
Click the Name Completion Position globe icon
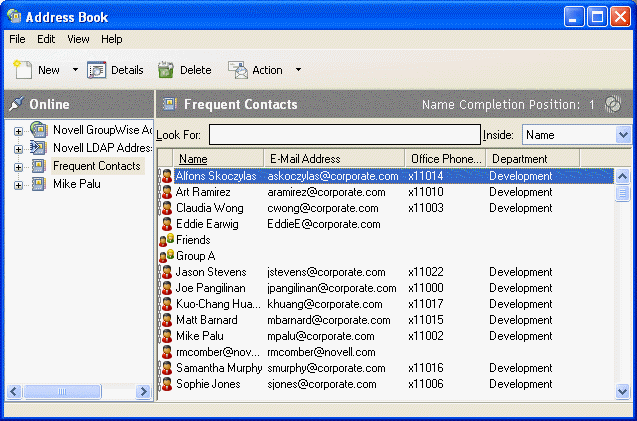613,104
